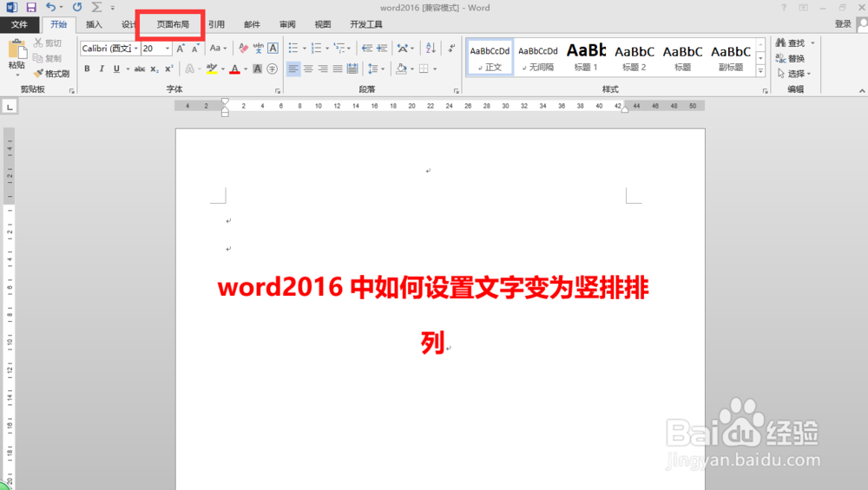Screen dimensions: 868x490
Task: Open the font dialog launcher in 字体 group
Action: [x=278, y=91]
